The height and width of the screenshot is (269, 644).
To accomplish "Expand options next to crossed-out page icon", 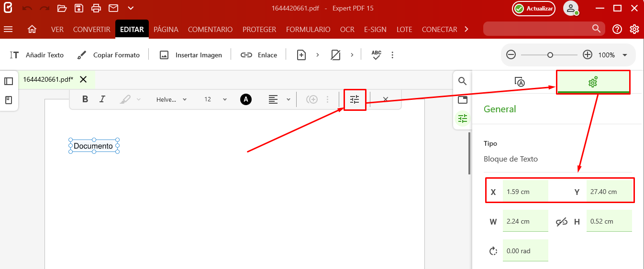I will (x=352, y=55).
